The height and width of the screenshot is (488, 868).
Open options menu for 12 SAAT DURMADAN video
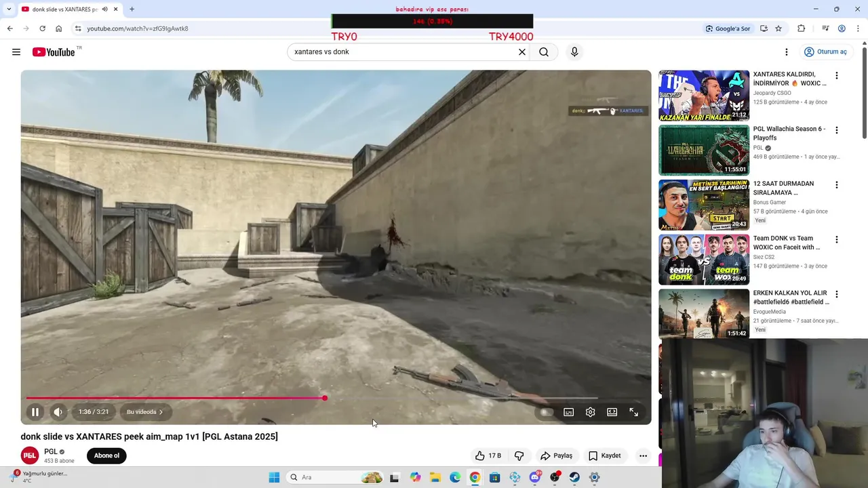coord(837,185)
